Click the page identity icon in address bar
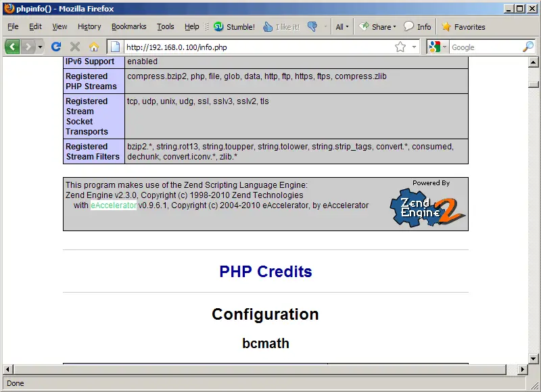541x392 pixels. 115,47
